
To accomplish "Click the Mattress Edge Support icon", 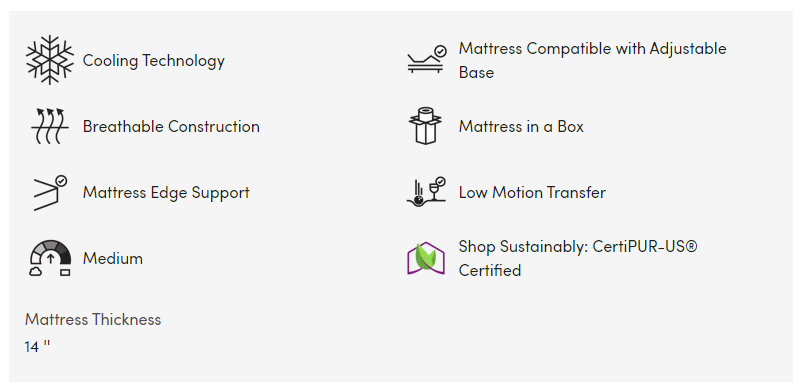I will click(50, 192).
